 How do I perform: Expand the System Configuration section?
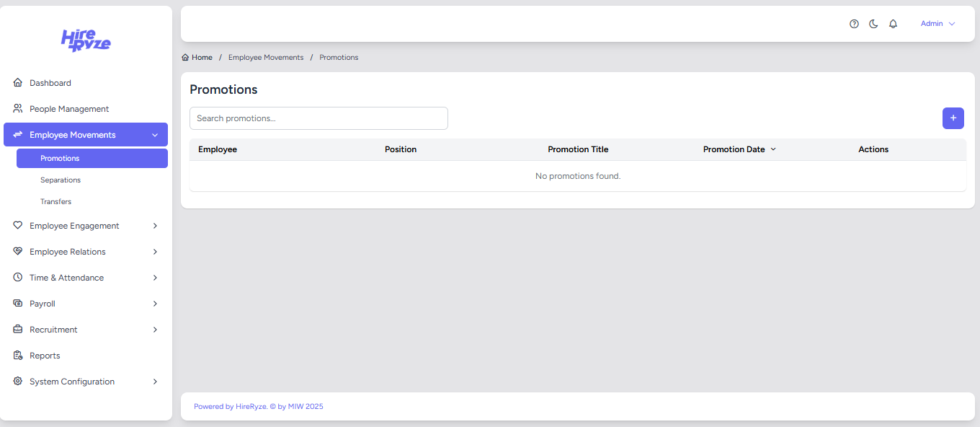[155, 382]
